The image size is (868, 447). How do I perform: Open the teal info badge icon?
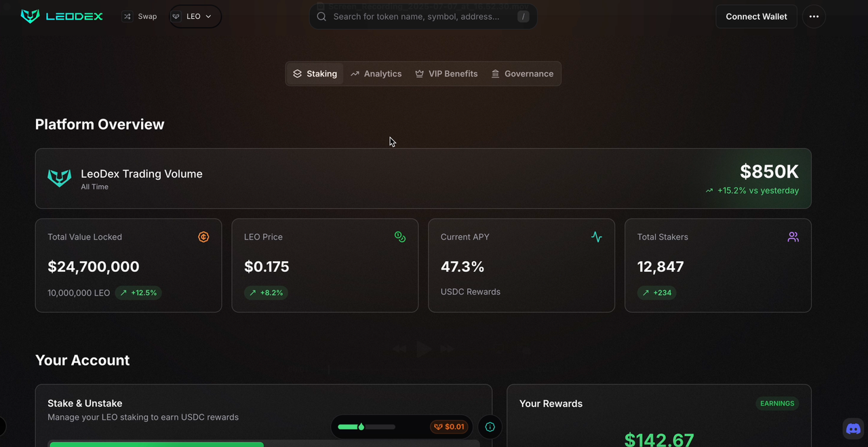pos(490,427)
